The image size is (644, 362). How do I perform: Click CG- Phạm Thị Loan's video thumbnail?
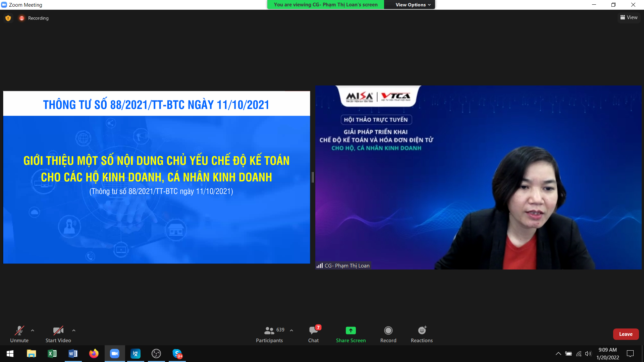pos(478,178)
